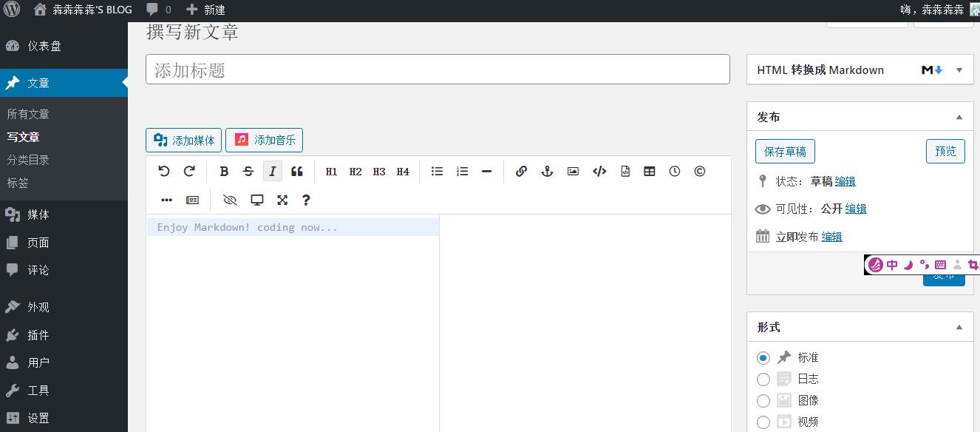
Task: Open 分类目录 categories page
Action: pos(28,160)
